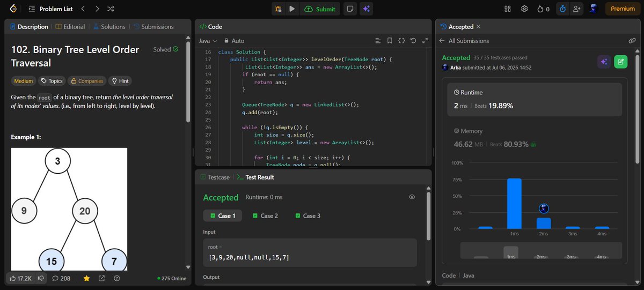The width and height of the screenshot is (644, 290).
Task: Switch to the Editorial tab
Action: pyautogui.click(x=70, y=26)
